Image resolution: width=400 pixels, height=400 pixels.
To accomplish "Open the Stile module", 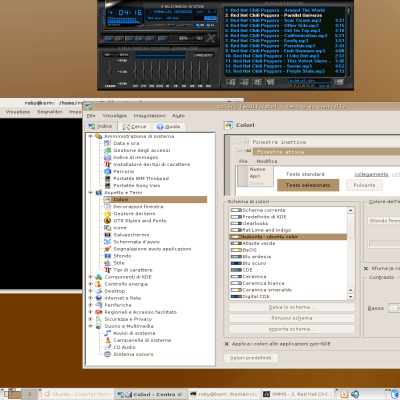I will coord(114,263).
